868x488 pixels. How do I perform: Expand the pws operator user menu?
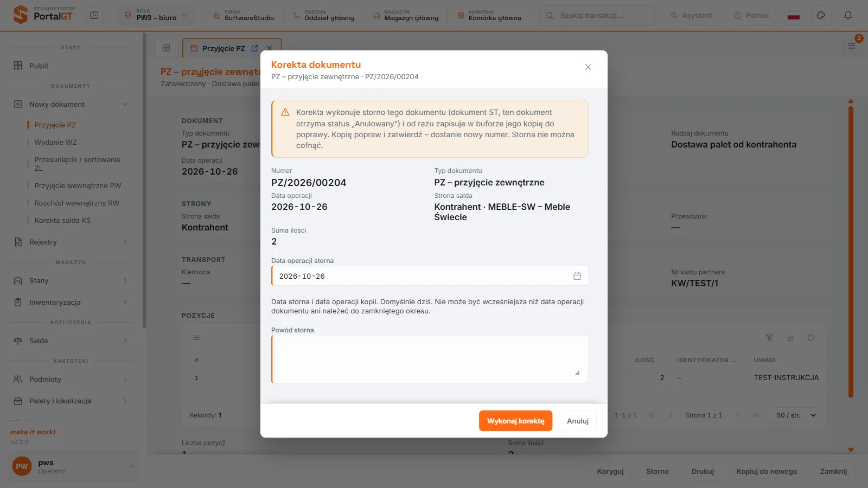pyautogui.click(x=73, y=466)
